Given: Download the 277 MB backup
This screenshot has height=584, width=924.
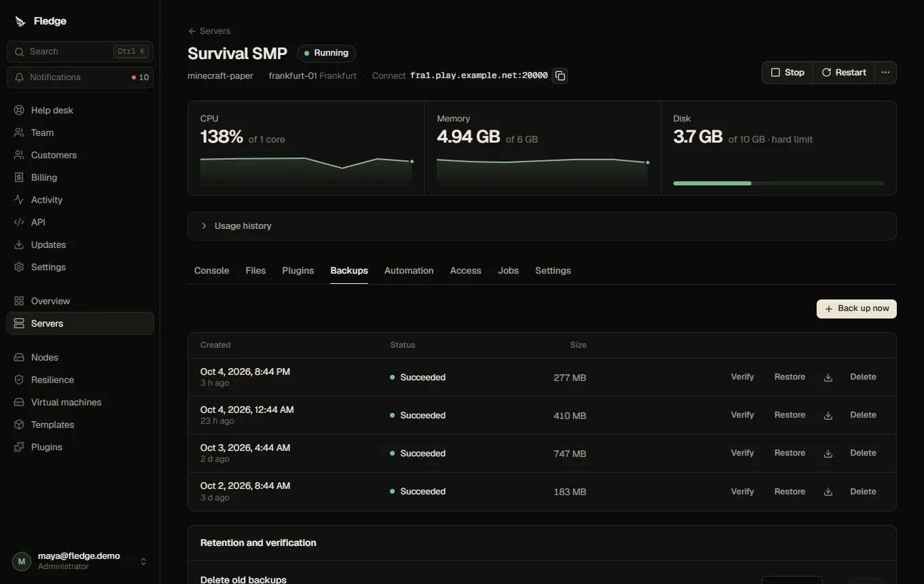Looking at the screenshot, I should [x=828, y=378].
